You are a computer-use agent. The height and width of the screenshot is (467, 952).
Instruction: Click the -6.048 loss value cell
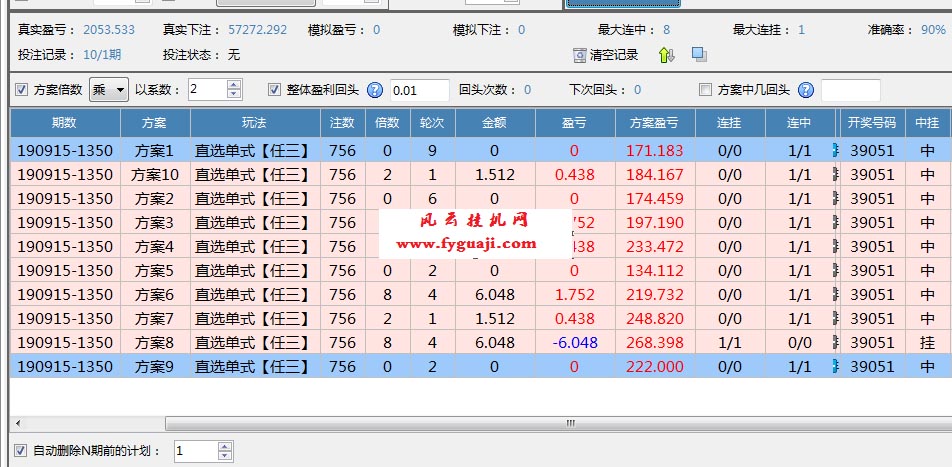574,343
